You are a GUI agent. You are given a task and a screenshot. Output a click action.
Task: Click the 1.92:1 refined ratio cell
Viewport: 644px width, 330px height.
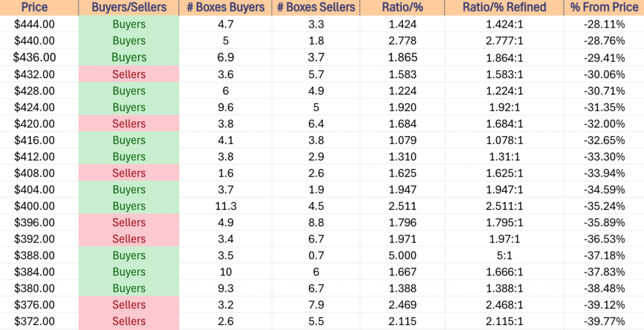(504, 107)
